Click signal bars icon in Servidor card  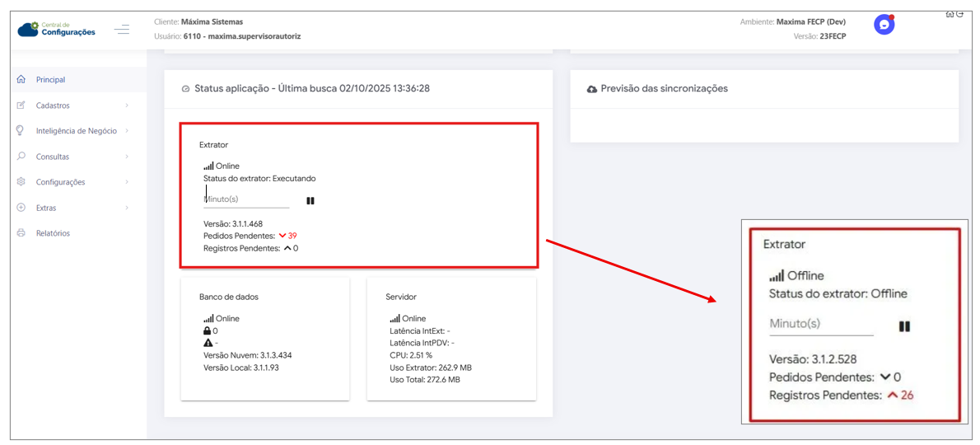click(394, 319)
